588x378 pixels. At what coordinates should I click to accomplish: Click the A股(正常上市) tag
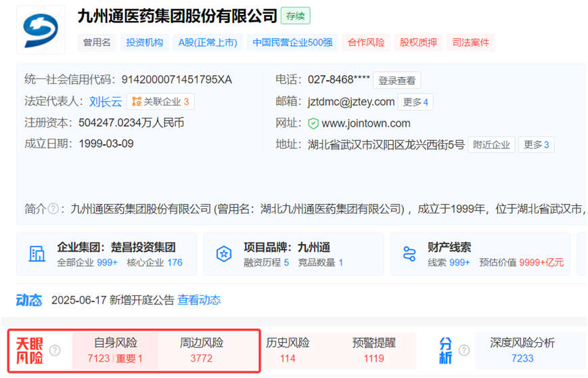(208, 43)
